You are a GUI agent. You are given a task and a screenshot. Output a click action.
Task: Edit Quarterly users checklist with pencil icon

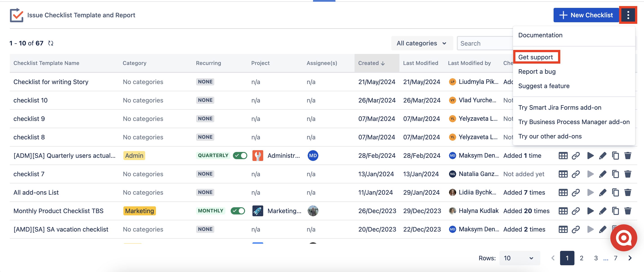click(602, 156)
